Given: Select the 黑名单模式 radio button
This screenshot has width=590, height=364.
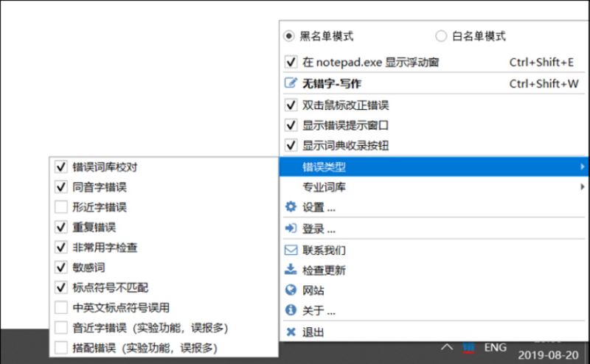Looking at the screenshot, I should coord(288,36).
